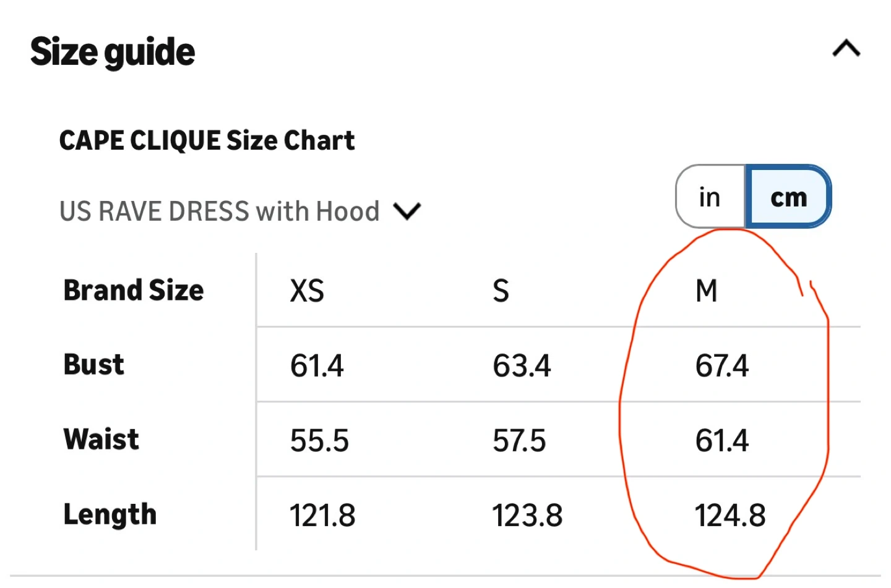891x588 pixels.
Task: Click the Bust row label
Action: pyautogui.click(x=94, y=365)
